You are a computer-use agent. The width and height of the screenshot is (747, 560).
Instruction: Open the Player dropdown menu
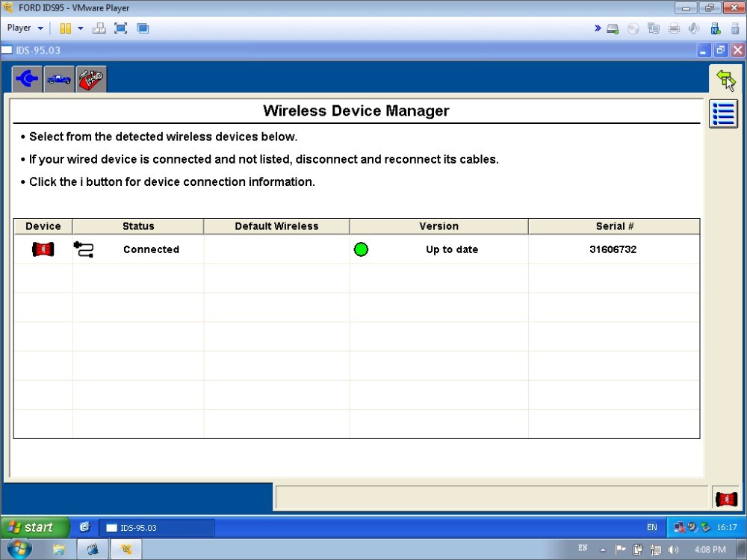25,28
